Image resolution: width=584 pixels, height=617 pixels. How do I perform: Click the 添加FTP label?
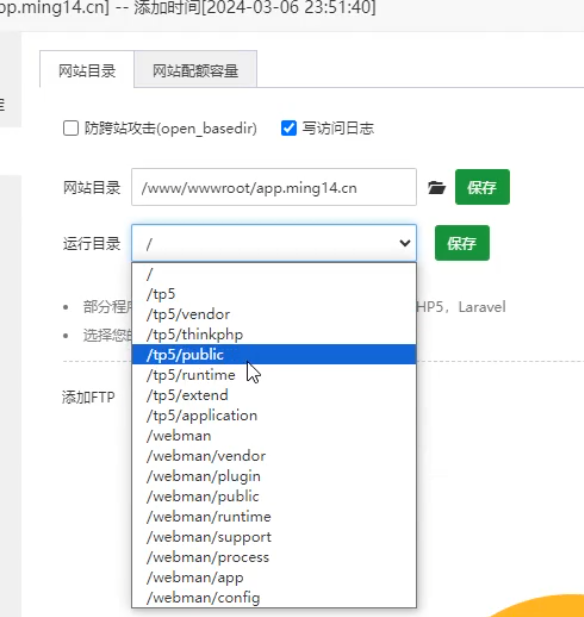coord(89,397)
